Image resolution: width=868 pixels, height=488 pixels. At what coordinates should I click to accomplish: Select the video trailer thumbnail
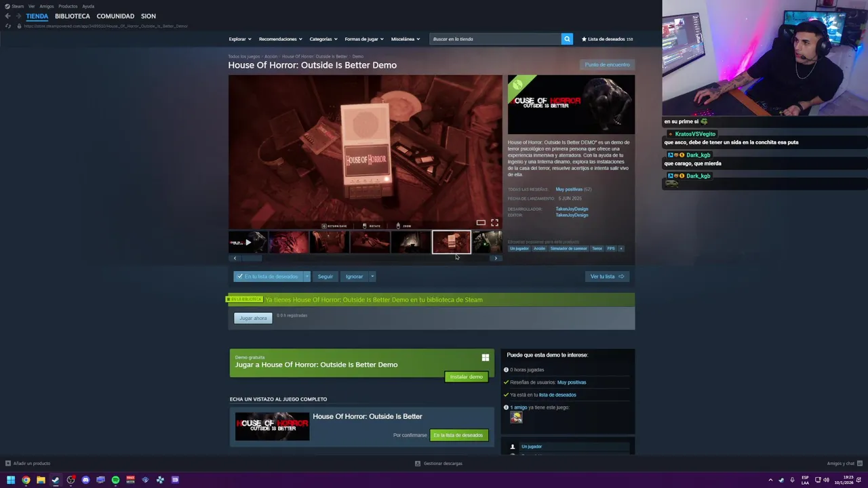coord(248,242)
